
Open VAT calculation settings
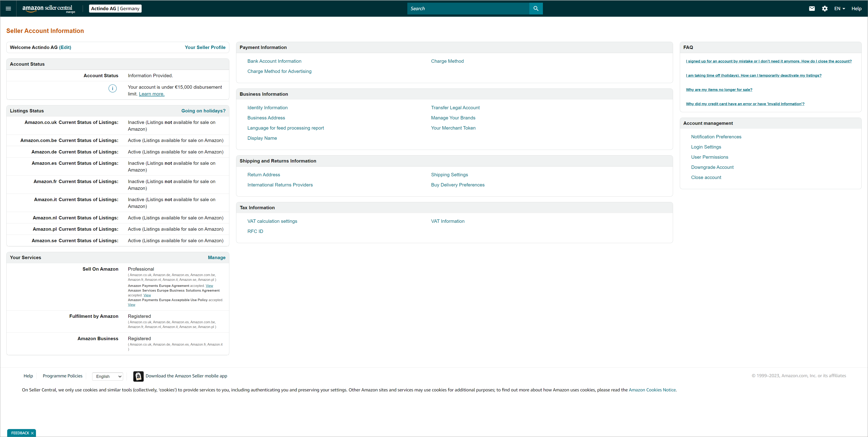[x=272, y=221]
